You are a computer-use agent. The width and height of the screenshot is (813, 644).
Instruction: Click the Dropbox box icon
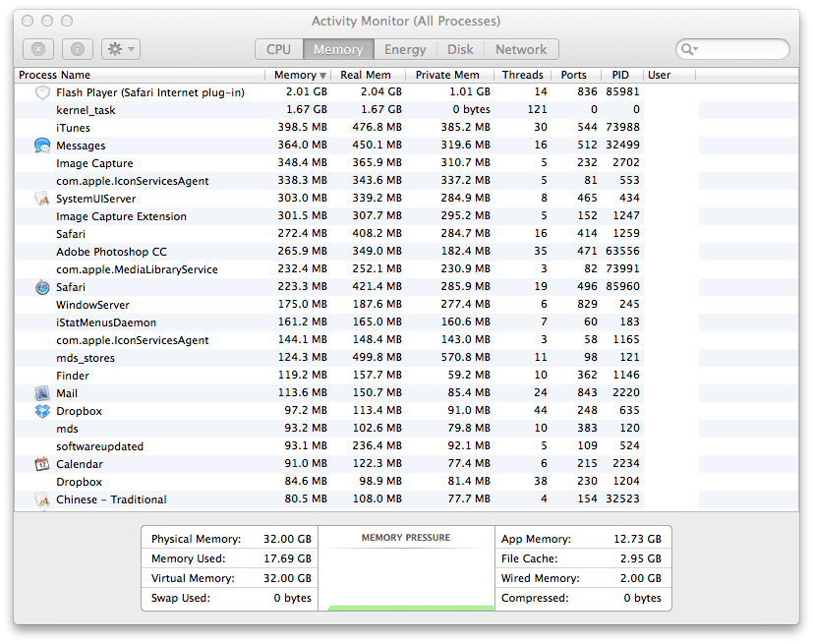point(42,411)
